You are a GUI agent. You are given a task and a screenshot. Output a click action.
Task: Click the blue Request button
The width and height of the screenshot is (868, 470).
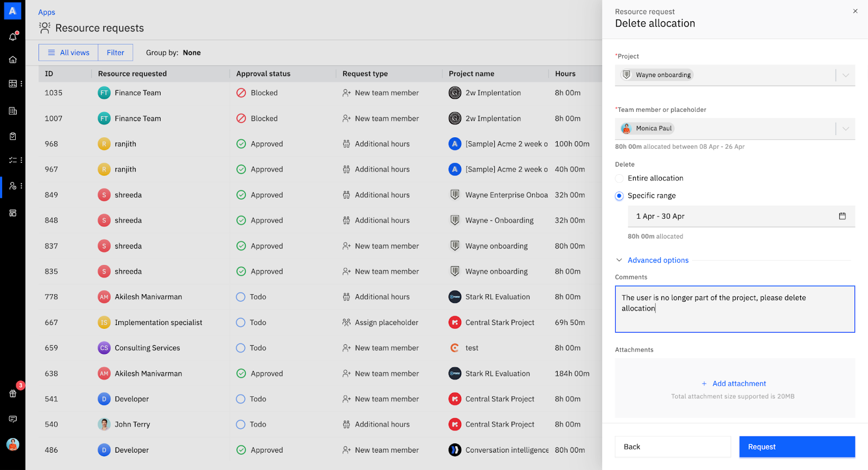click(797, 447)
